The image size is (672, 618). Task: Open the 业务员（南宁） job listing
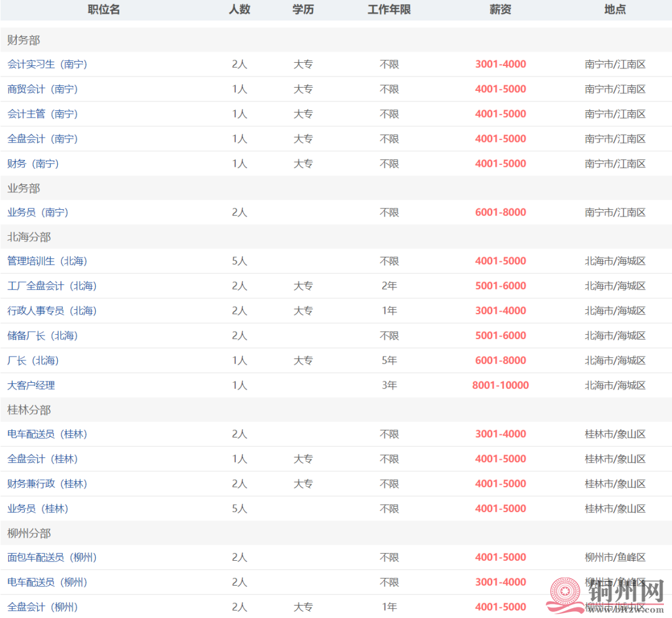pos(38,212)
